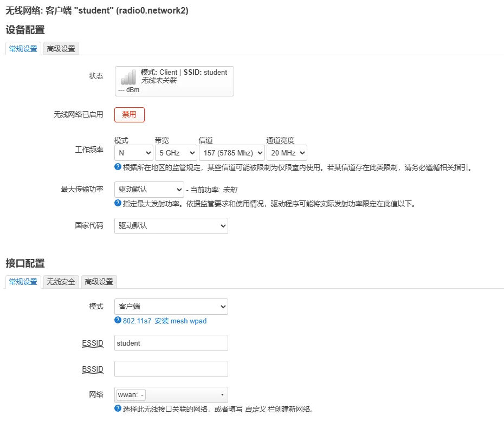504x422 pixels.
Task: Open the 国家代码 dropdown
Action: [171, 225]
